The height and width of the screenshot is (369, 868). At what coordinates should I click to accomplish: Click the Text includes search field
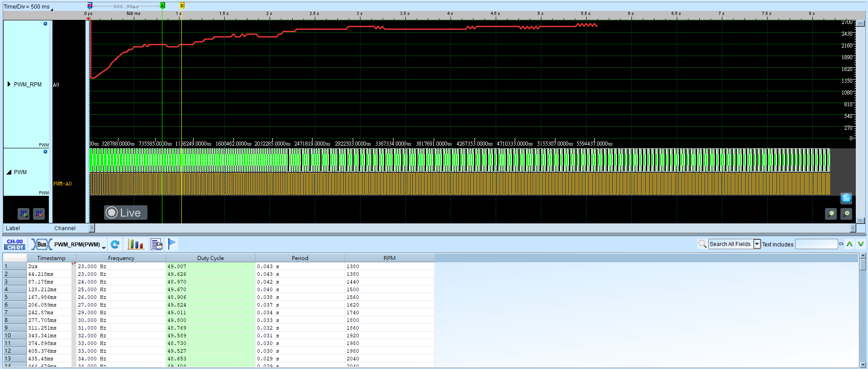coord(816,244)
